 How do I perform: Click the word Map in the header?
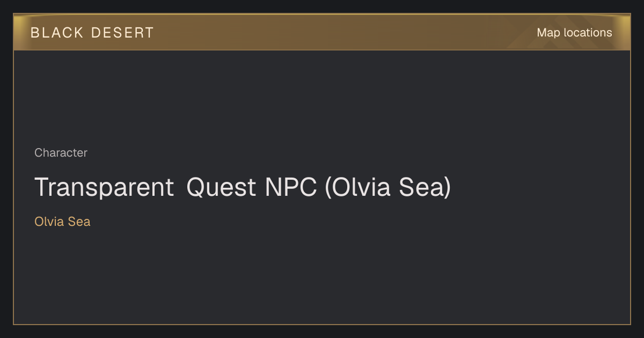click(x=548, y=33)
